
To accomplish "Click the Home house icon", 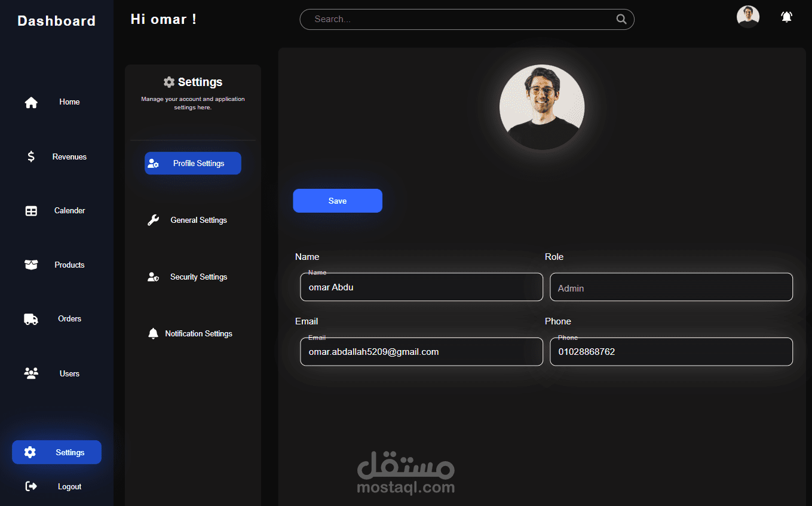I will click(x=31, y=102).
